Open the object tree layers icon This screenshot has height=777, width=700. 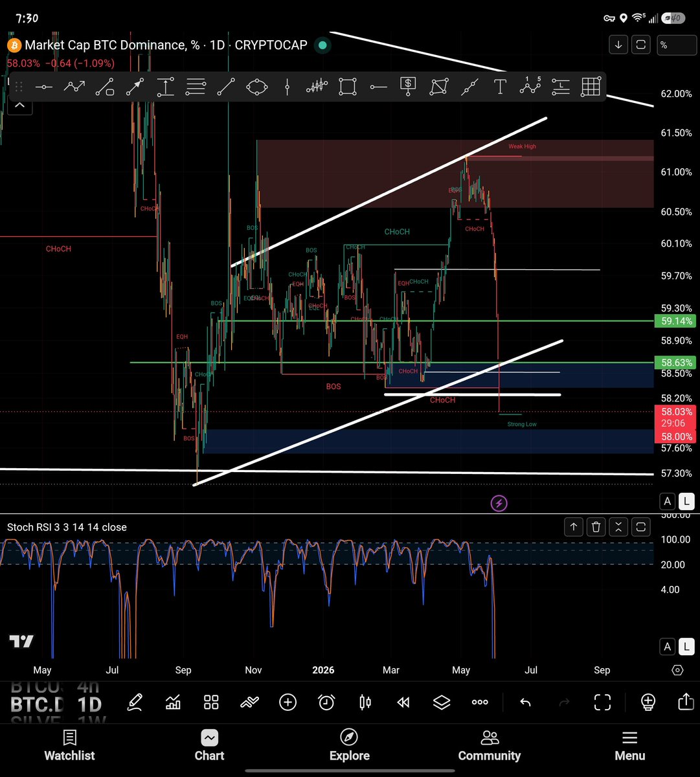click(x=441, y=702)
